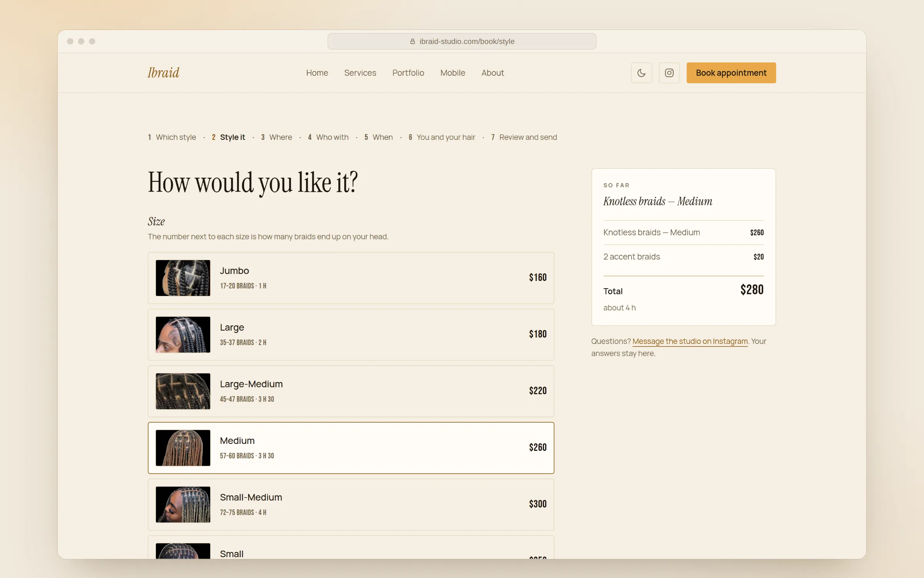Select the Medium size label
The image size is (924, 578).
coord(237,441)
